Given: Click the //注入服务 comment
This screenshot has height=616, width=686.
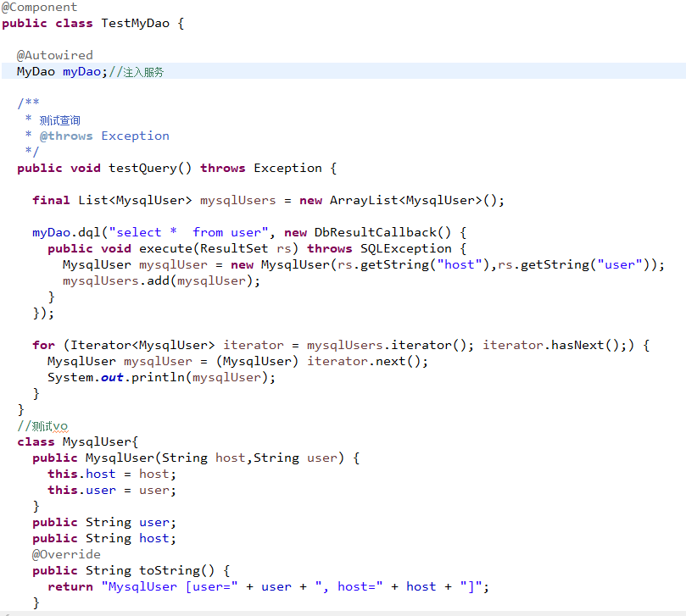Looking at the screenshot, I should coord(136,72).
